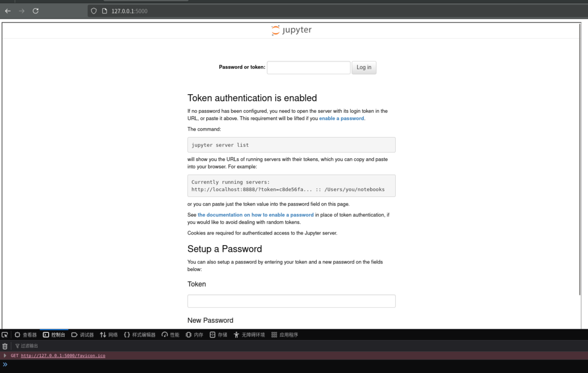
Task: Click the page info icon beside the URL
Action: tap(104, 11)
